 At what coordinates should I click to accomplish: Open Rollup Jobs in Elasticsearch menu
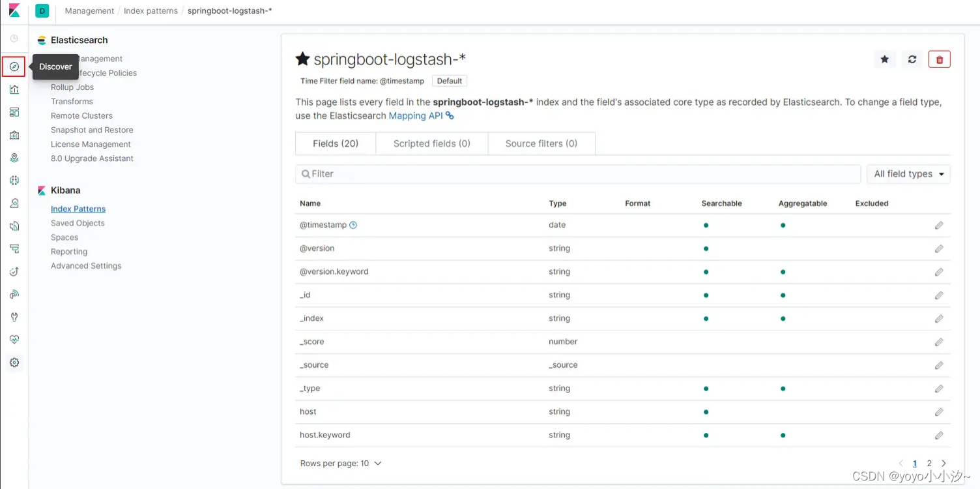point(72,87)
